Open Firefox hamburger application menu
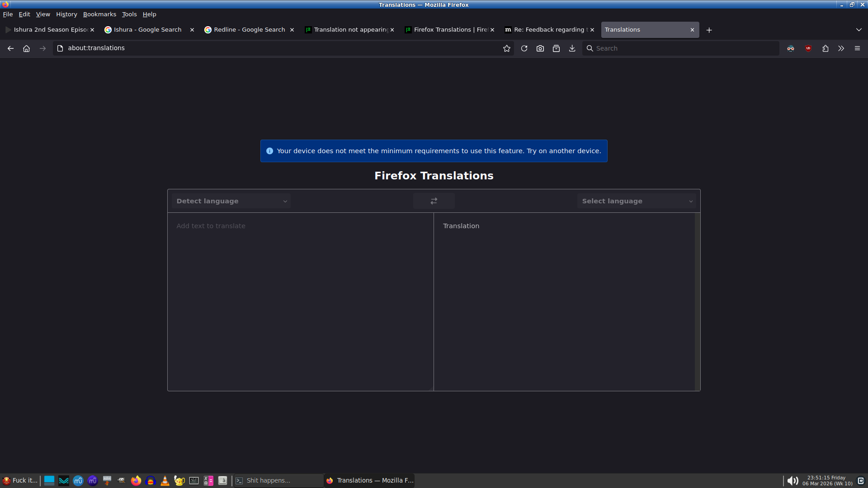 pos(857,48)
